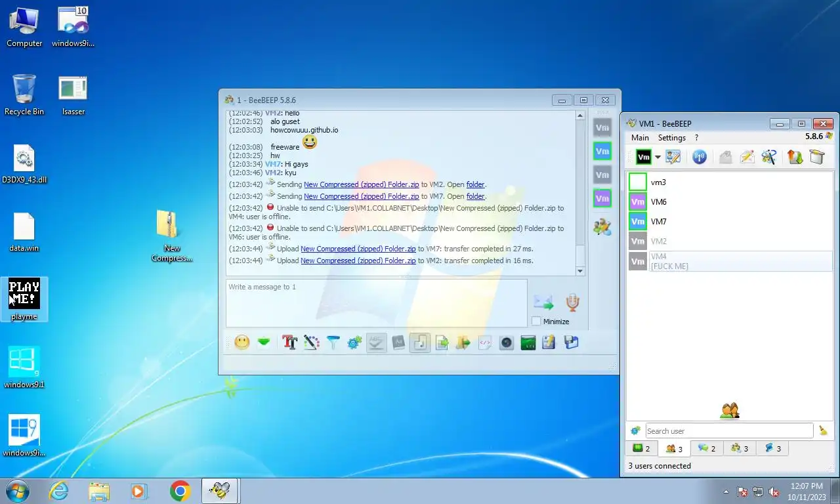Click the black Vm status avatar button
Screen dimensions: 840x504
[x=644, y=157]
